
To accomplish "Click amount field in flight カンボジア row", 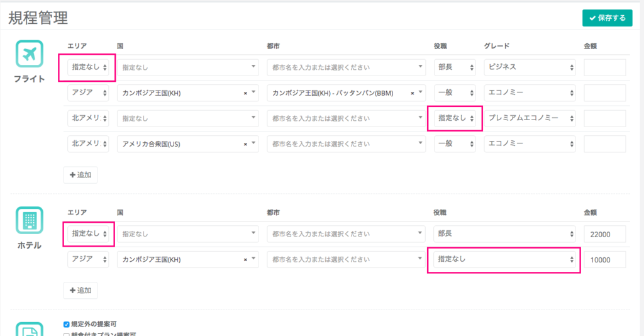I will 604,93.
